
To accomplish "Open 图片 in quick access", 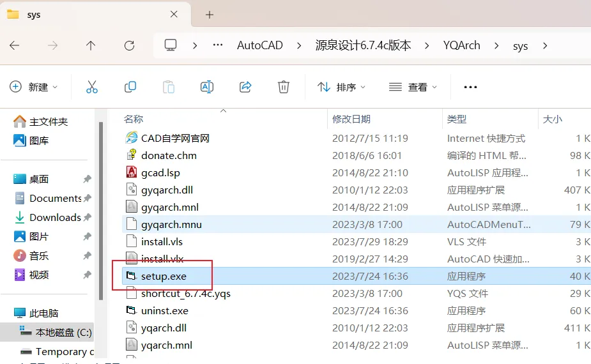I will pyautogui.click(x=31, y=237).
